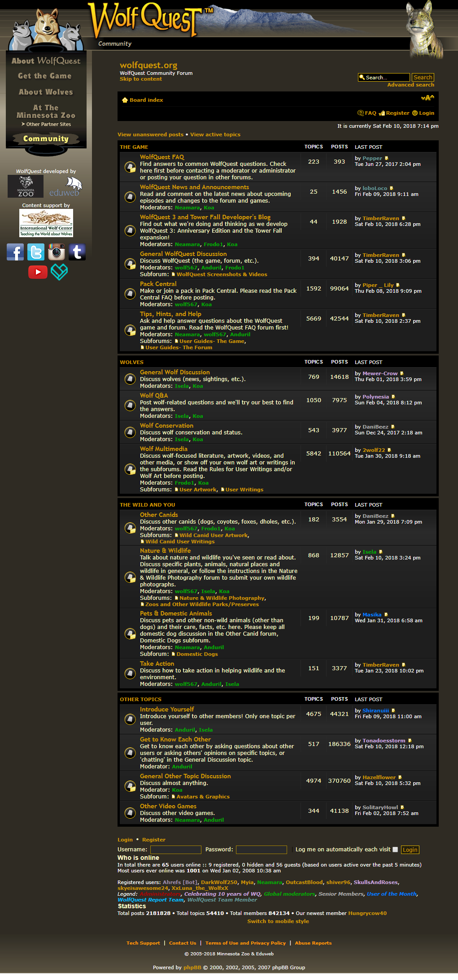Viewport: 458px width, 980px height.
Task: Open Advanced search link
Action: click(x=410, y=85)
